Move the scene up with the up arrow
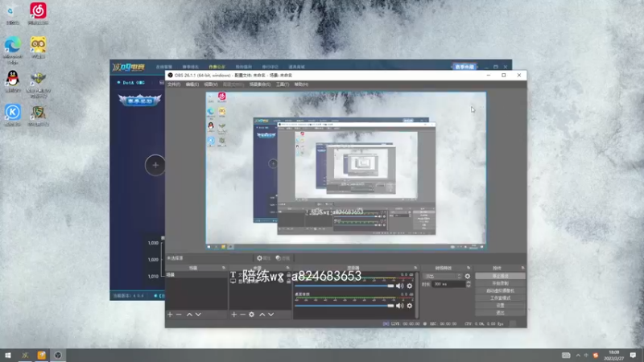This screenshot has width=644, height=362. point(189,315)
